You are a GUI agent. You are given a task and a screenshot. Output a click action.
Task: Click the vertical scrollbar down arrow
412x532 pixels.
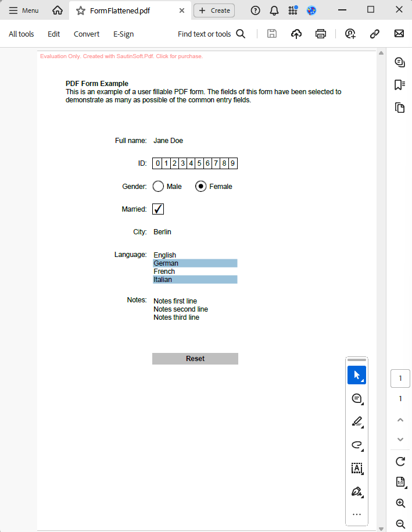tap(381, 528)
